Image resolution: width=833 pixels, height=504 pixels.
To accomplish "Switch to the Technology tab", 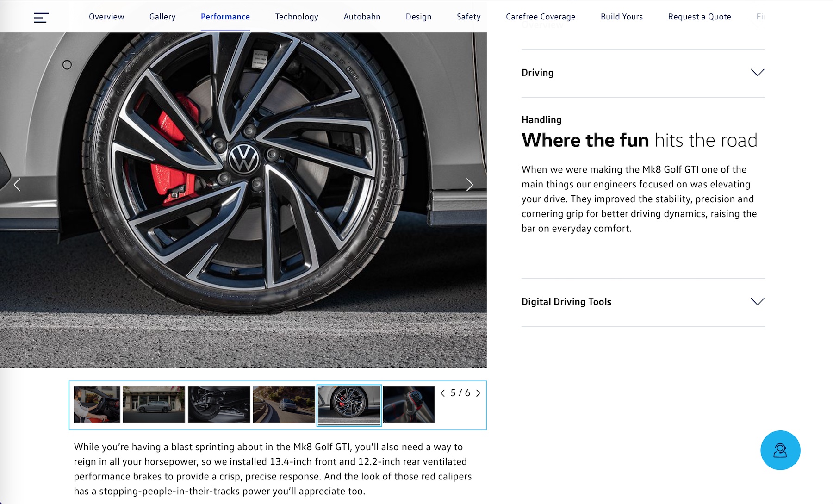I will tap(297, 17).
